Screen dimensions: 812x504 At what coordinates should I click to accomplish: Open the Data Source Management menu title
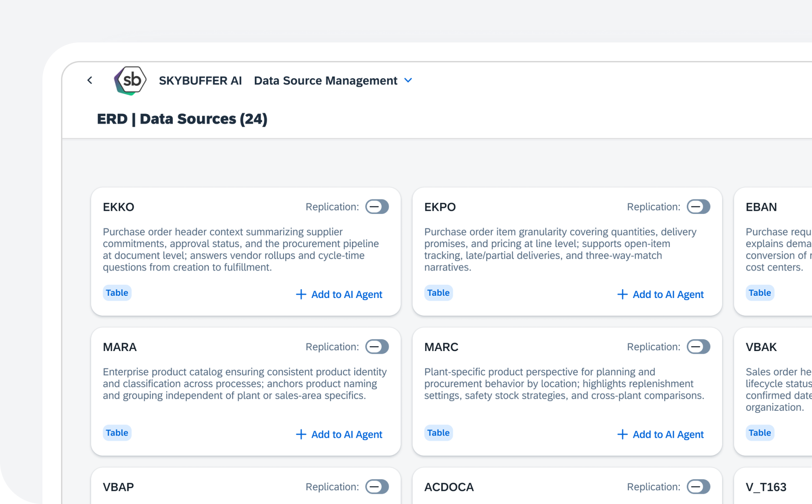pyautogui.click(x=326, y=81)
